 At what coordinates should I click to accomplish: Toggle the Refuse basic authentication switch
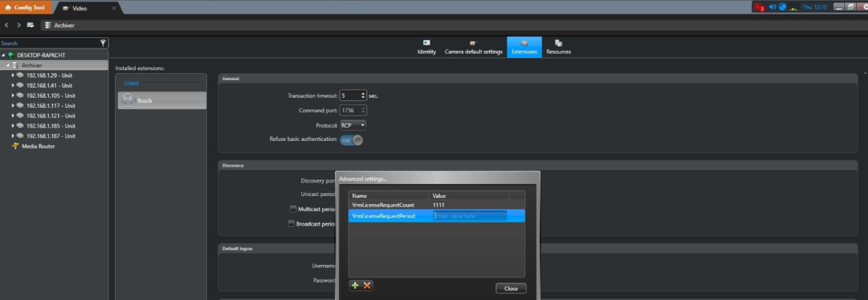click(x=351, y=140)
